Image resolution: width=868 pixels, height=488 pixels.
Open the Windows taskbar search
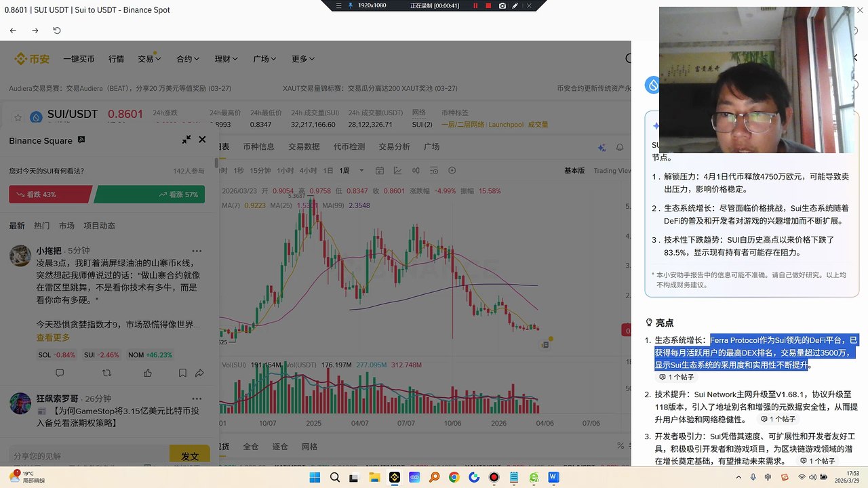(334, 477)
